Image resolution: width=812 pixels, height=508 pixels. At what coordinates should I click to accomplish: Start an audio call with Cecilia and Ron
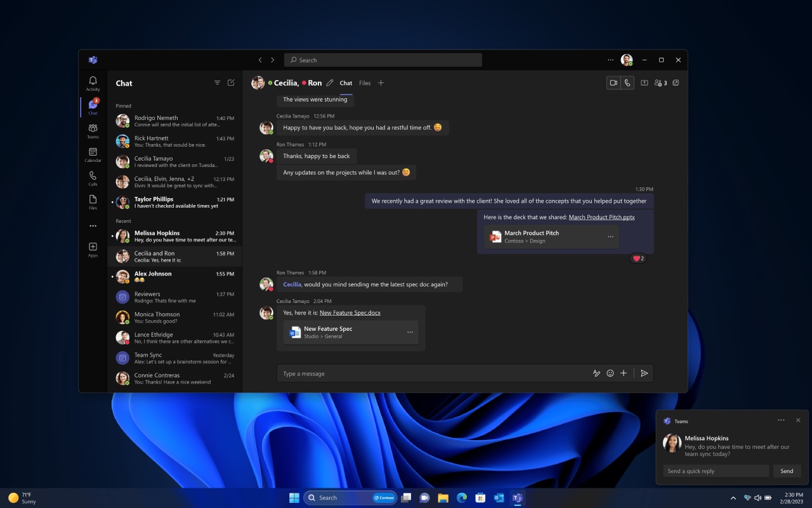click(627, 83)
